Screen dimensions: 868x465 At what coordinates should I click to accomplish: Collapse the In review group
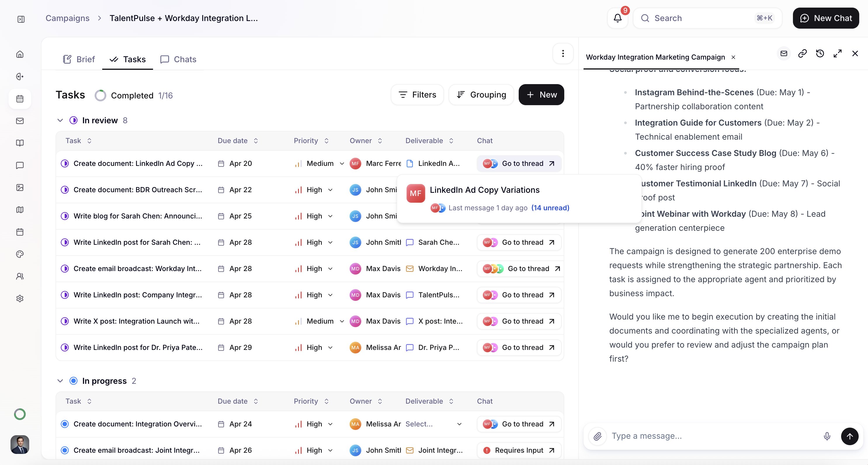[60, 120]
